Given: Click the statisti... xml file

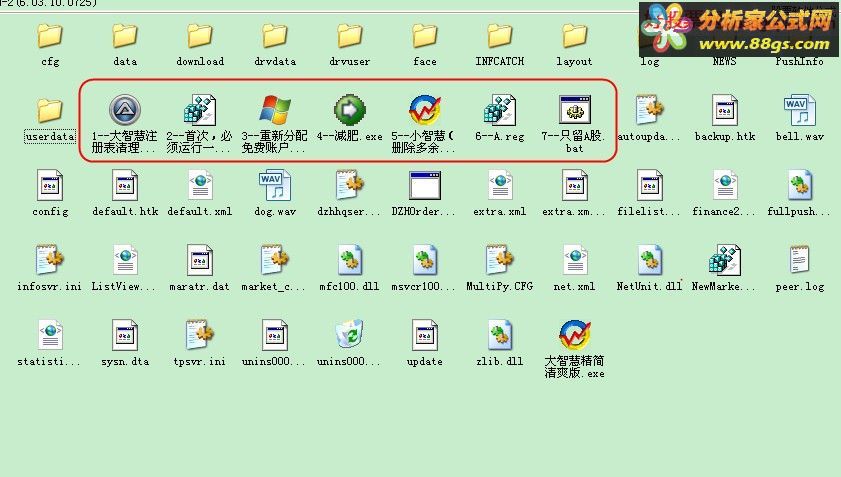Looking at the screenshot, I should tap(50, 335).
